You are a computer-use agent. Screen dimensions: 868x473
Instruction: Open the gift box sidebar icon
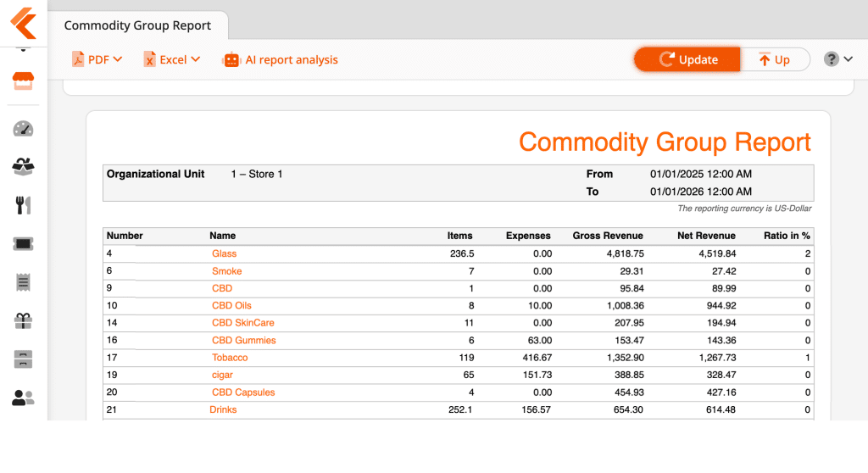(23, 320)
